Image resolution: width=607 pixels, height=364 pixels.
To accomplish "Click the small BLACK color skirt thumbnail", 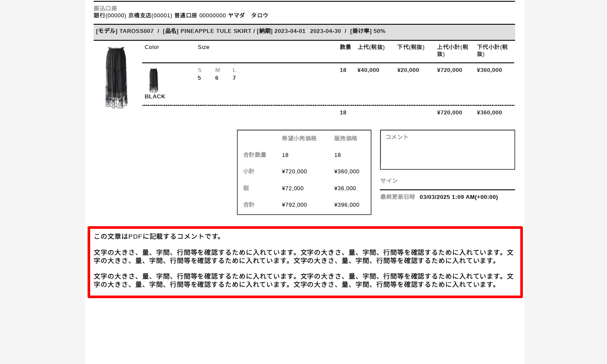I will (x=153, y=80).
